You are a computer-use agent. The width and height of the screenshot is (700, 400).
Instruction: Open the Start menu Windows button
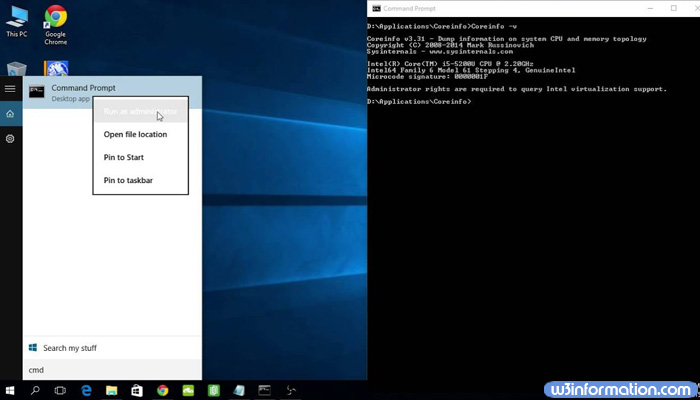click(x=9, y=391)
